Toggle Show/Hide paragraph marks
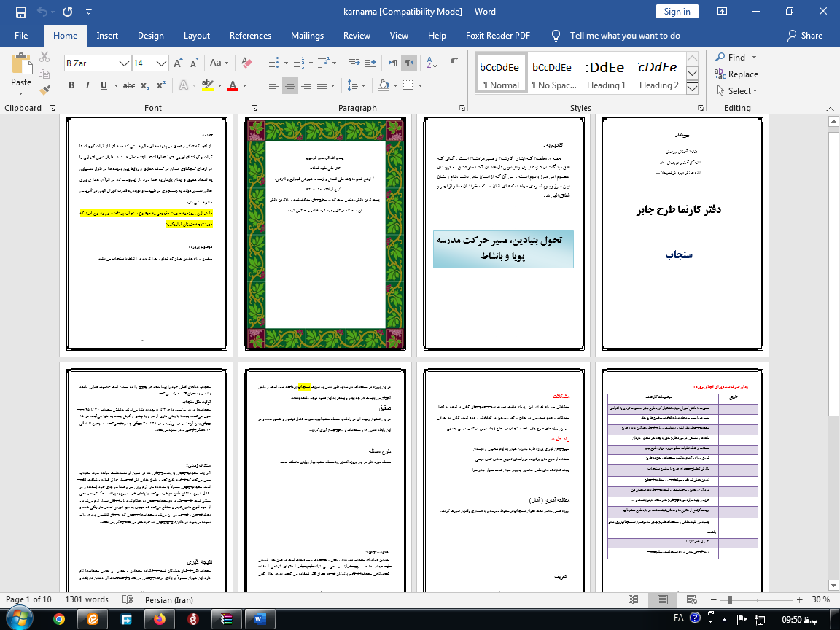 (454, 63)
